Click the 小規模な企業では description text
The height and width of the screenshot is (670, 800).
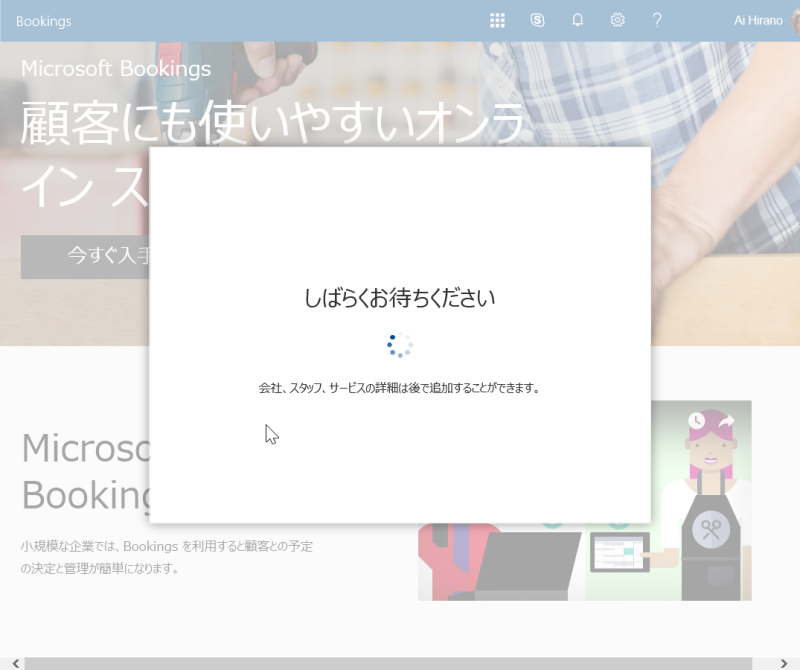point(167,557)
